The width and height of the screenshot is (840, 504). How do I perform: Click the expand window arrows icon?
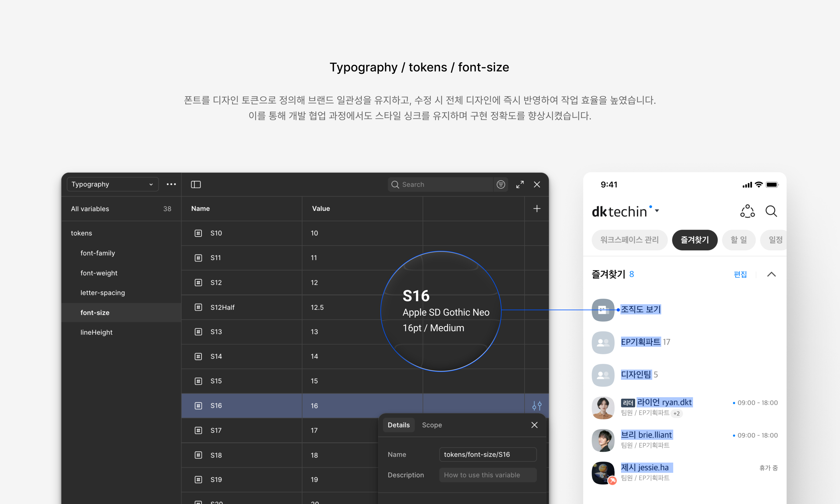pyautogui.click(x=520, y=184)
